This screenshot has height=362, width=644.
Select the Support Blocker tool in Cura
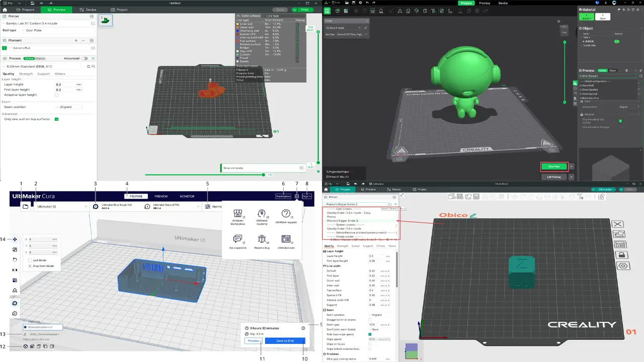tap(15, 290)
